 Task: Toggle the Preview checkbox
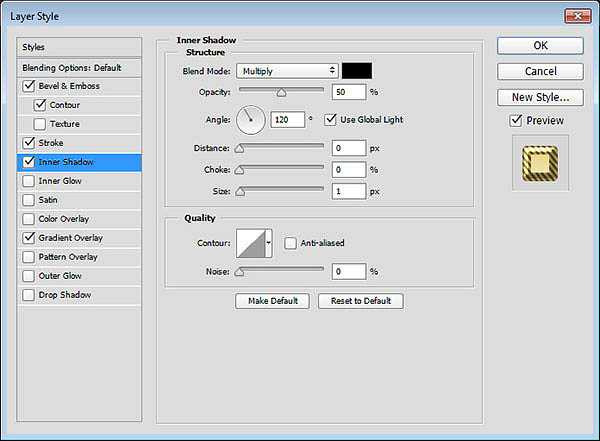(x=515, y=121)
